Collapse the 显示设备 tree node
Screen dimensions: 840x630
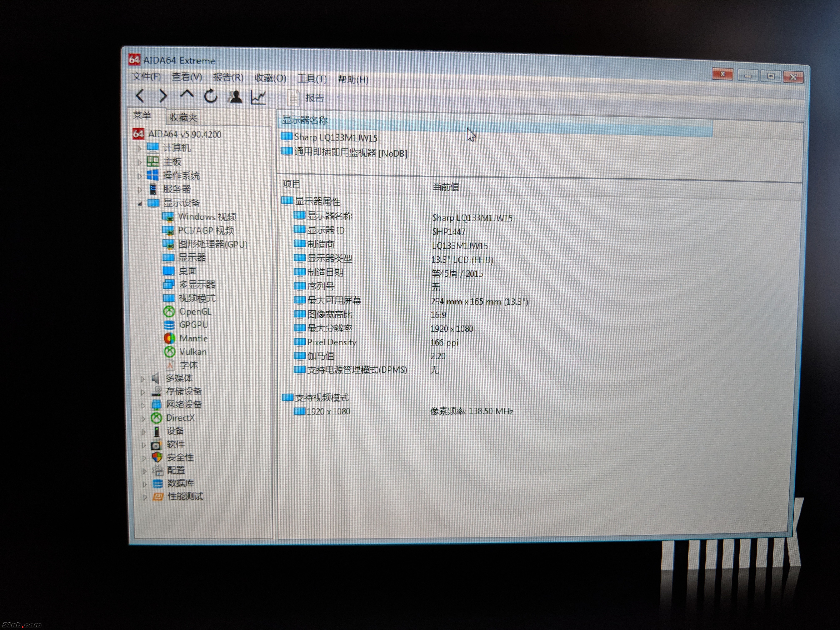140,204
